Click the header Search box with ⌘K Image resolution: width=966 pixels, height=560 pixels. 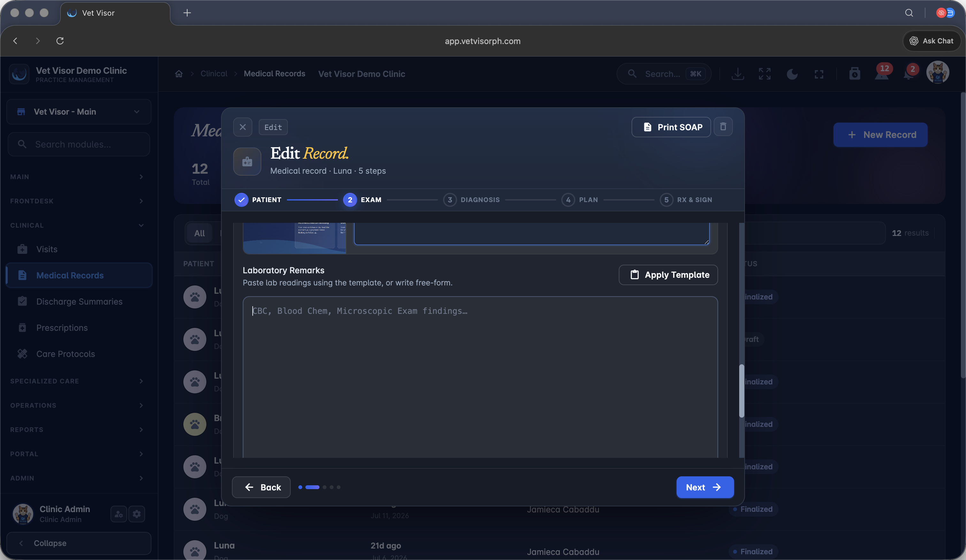[x=664, y=74]
